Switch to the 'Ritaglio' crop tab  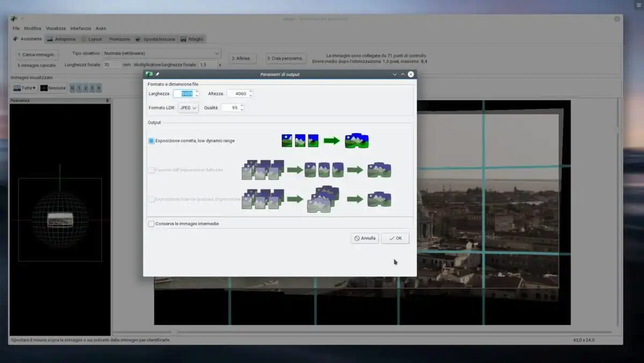[x=192, y=39]
